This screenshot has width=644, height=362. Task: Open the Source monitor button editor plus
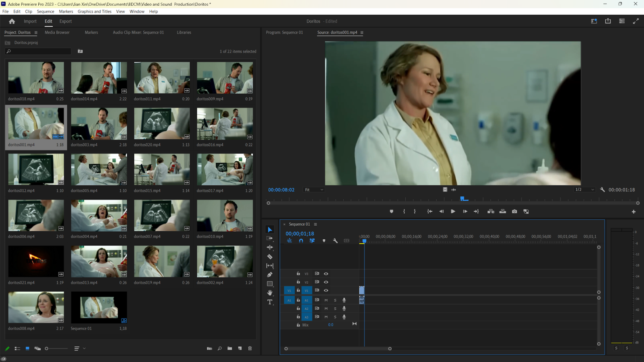click(x=634, y=212)
